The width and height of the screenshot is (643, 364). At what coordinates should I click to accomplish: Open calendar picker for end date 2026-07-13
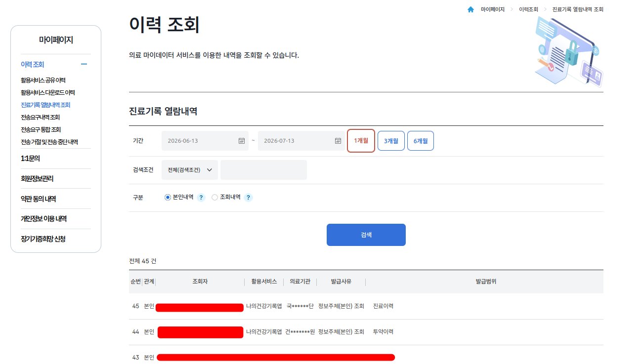pos(338,141)
